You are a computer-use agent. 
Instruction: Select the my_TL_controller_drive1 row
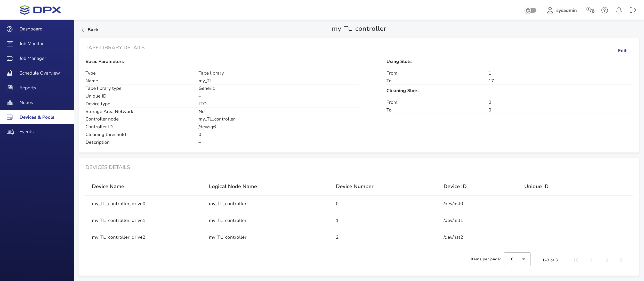coord(118,220)
